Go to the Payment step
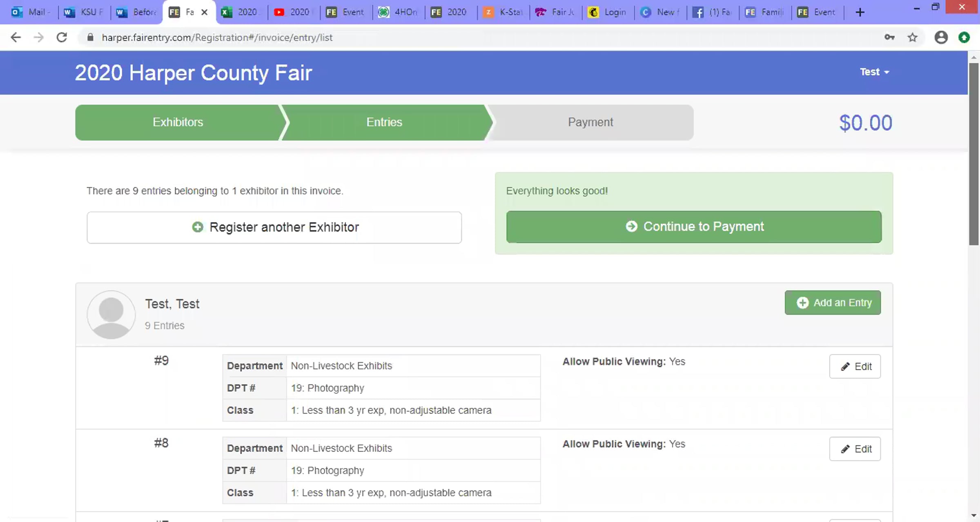980x522 pixels. pyautogui.click(x=590, y=122)
